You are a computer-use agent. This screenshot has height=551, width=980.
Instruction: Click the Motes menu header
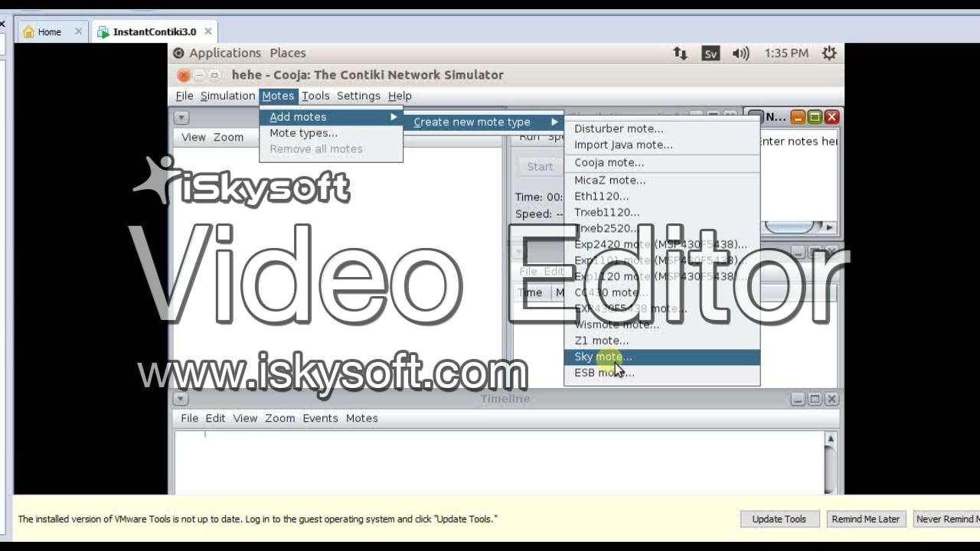point(278,96)
